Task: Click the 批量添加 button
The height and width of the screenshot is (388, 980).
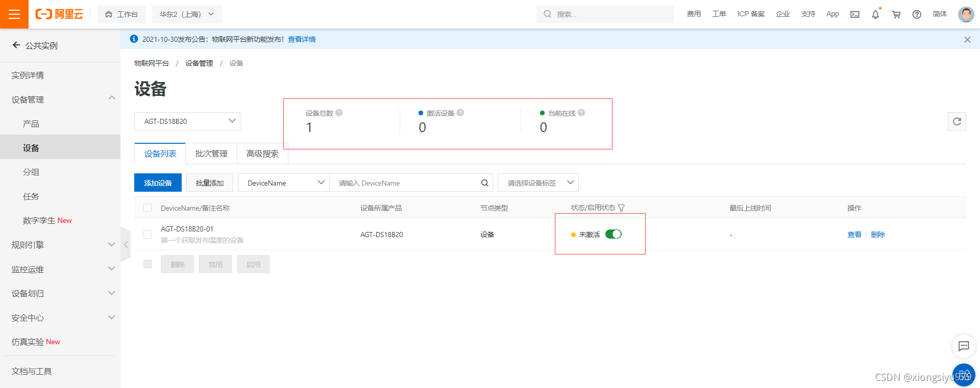Action: tap(210, 183)
